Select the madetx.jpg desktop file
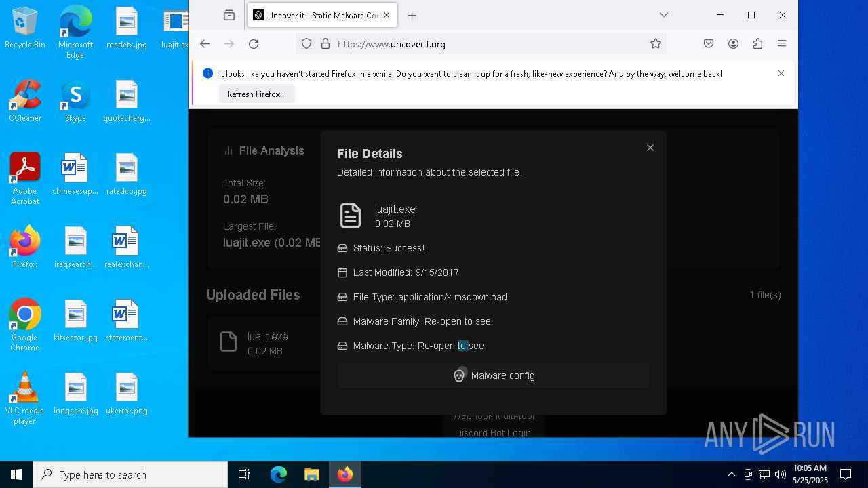868x488 pixels. (x=127, y=28)
